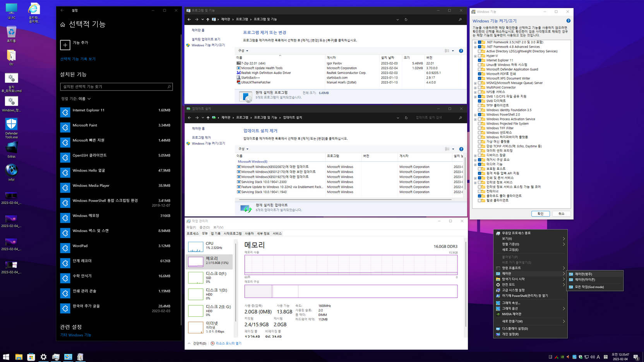This screenshot has height=362, width=644.
Task: Click the help icon in Windows 기능 dialog
Action: coord(568,21)
